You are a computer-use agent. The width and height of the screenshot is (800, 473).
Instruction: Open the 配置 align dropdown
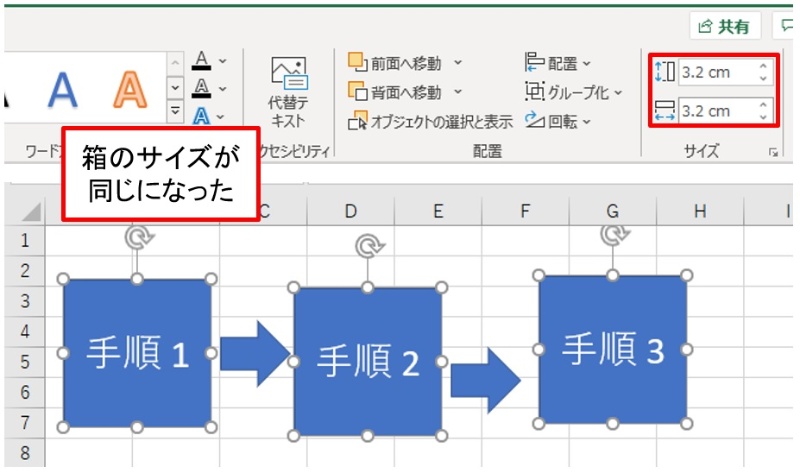pyautogui.click(x=557, y=63)
